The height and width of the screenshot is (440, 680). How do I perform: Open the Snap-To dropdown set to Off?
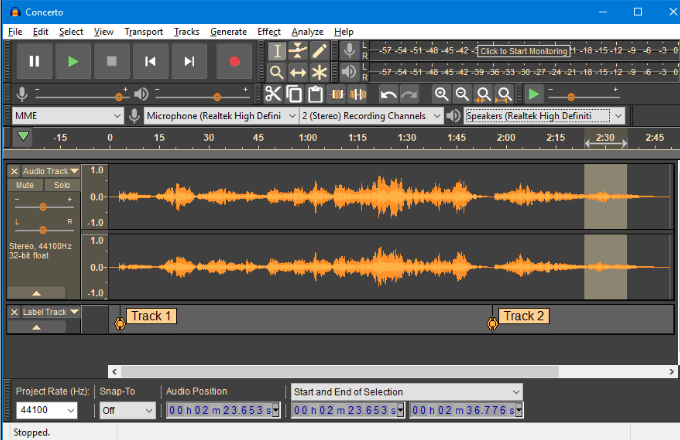point(129,410)
